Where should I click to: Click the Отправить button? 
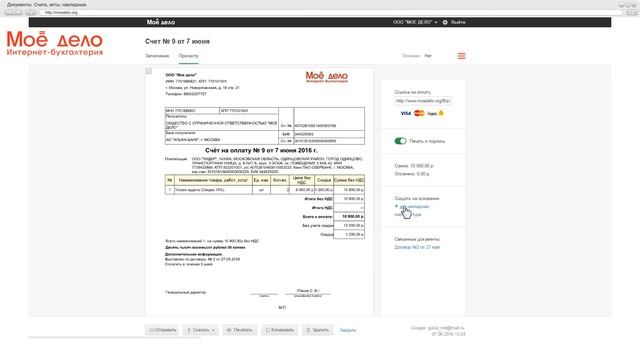tap(162, 330)
